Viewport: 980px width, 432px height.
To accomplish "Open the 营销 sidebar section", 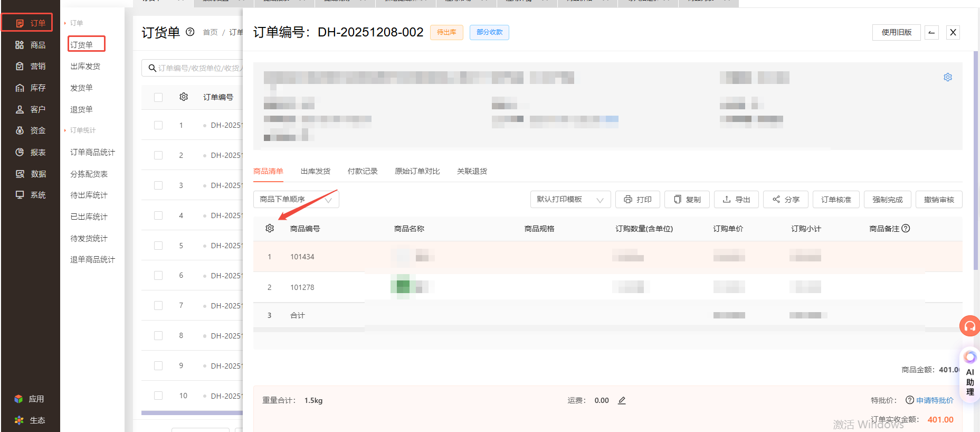I will [x=30, y=66].
